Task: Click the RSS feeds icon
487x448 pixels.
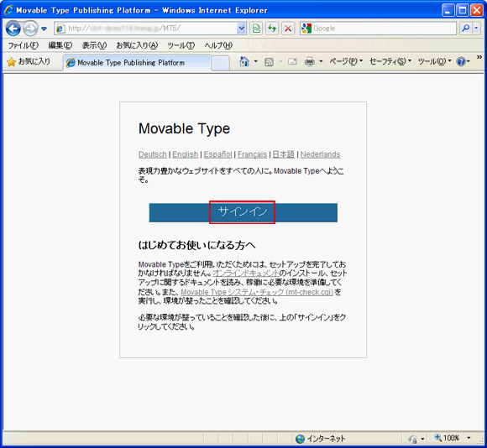Action: 269,62
